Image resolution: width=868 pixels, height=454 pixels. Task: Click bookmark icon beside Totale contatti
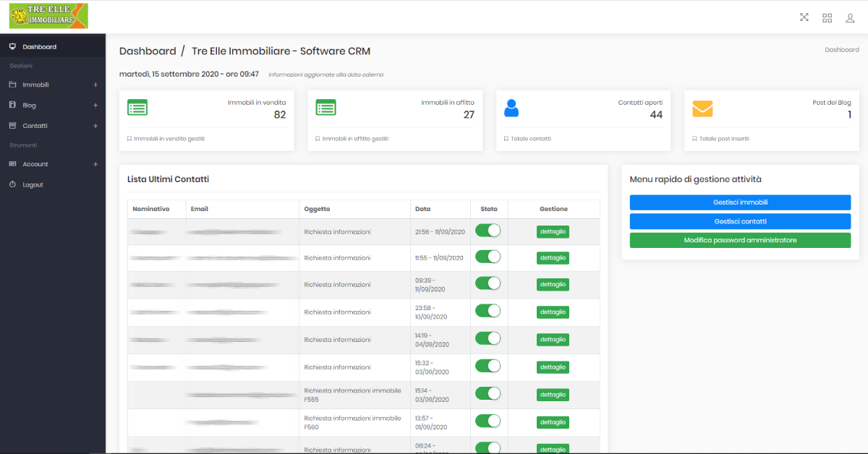(x=506, y=139)
